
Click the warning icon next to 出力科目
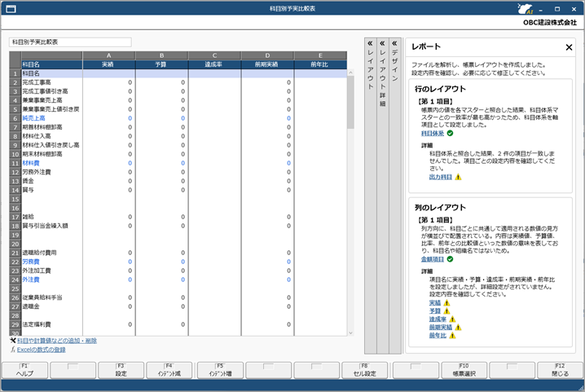458,177
